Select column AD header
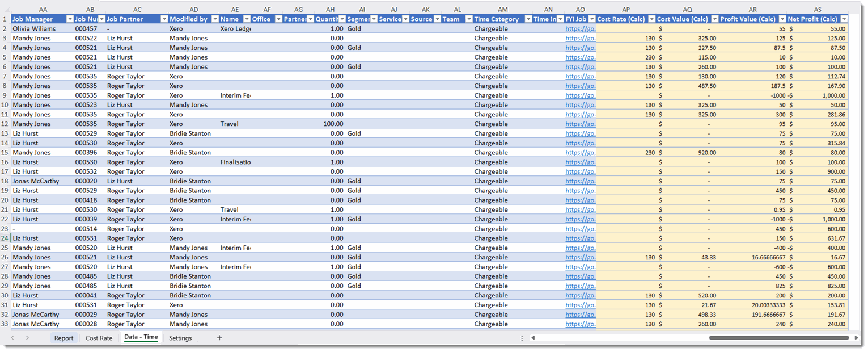This screenshot has height=352, width=868. [x=194, y=10]
